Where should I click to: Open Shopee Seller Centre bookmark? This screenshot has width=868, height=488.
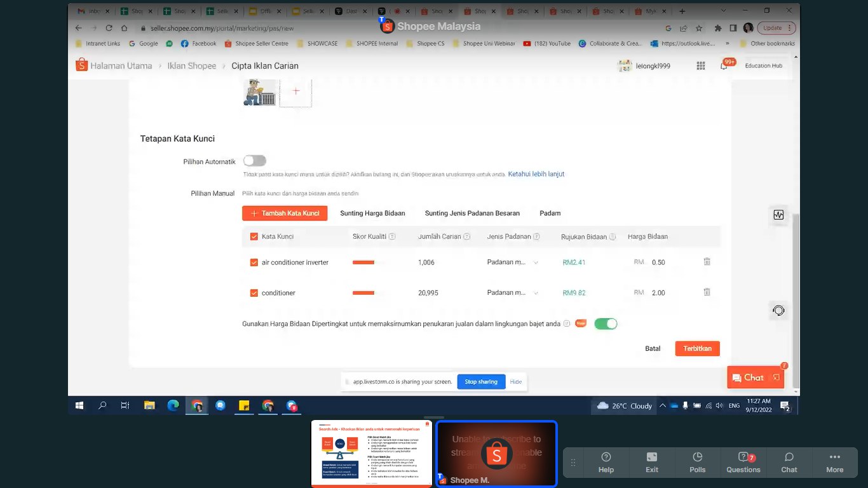click(256, 43)
